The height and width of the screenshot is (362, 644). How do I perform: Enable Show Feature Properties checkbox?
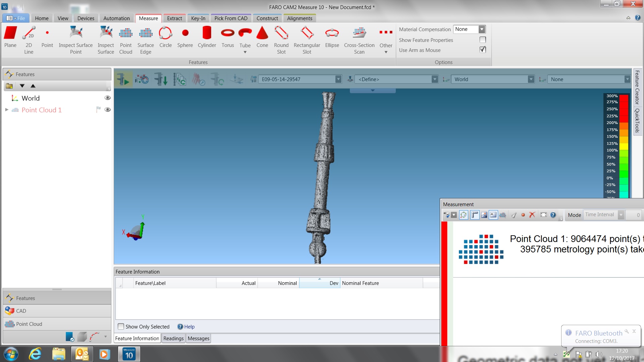tap(483, 40)
